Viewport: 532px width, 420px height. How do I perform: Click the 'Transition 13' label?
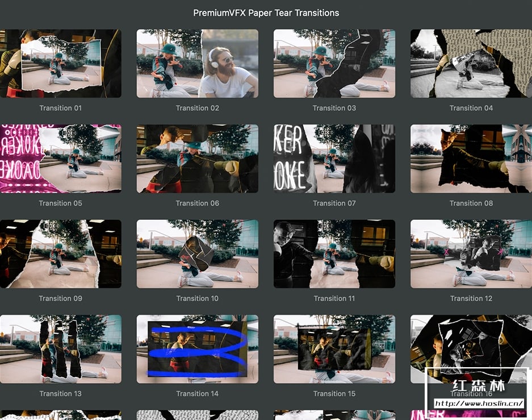pyautogui.click(x=60, y=393)
